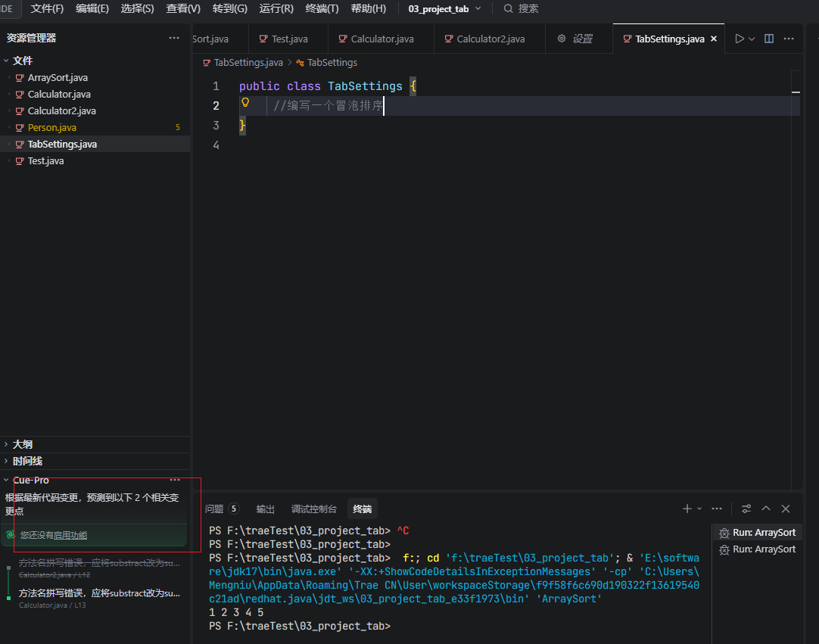Screen dimensions: 819x644
Task: Open the Calculator.java L13 suggestion
Action: tap(99, 599)
